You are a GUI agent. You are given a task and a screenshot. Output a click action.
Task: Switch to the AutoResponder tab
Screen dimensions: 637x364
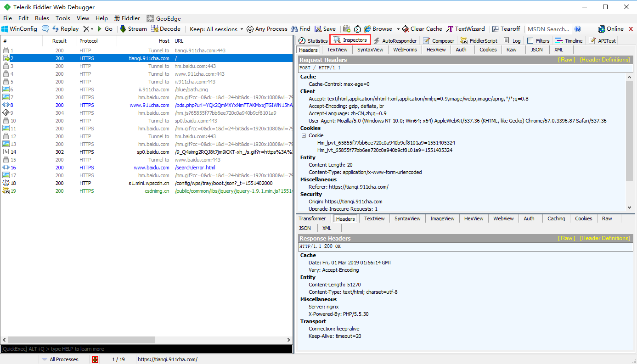(x=400, y=40)
